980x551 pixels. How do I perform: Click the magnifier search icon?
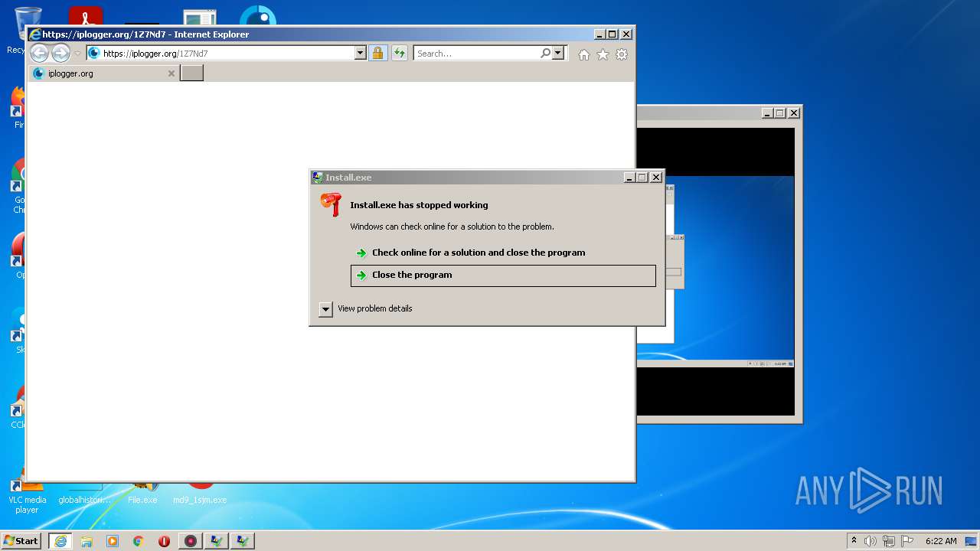pos(545,53)
